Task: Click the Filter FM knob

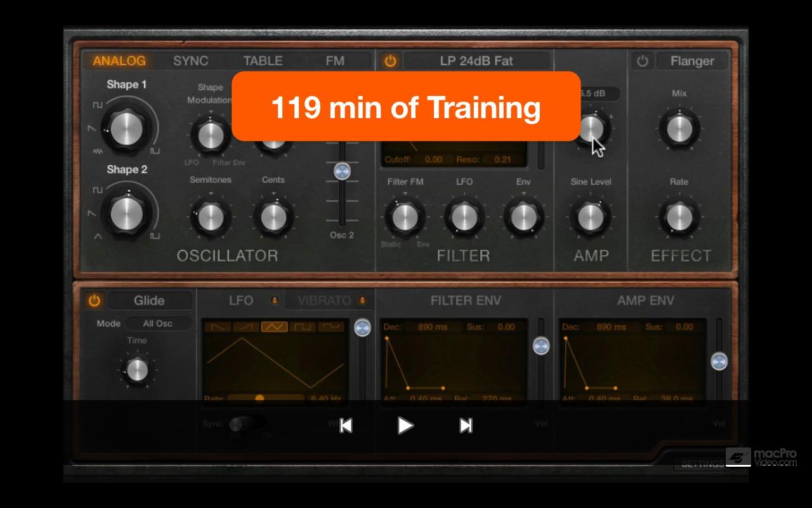Action: point(405,217)
